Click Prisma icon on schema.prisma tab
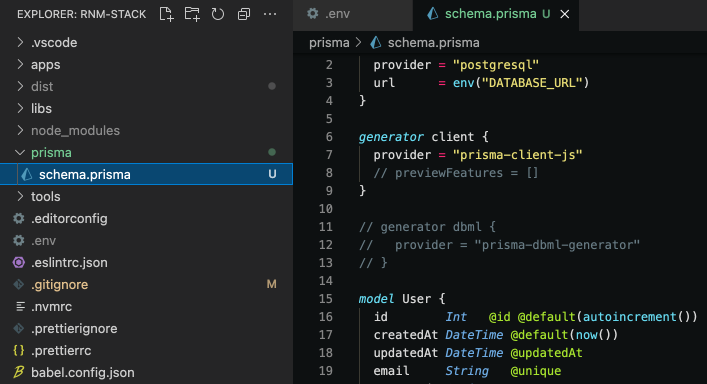Image resolution: width=707 pixels, height=384 pixels. (432, 14)
